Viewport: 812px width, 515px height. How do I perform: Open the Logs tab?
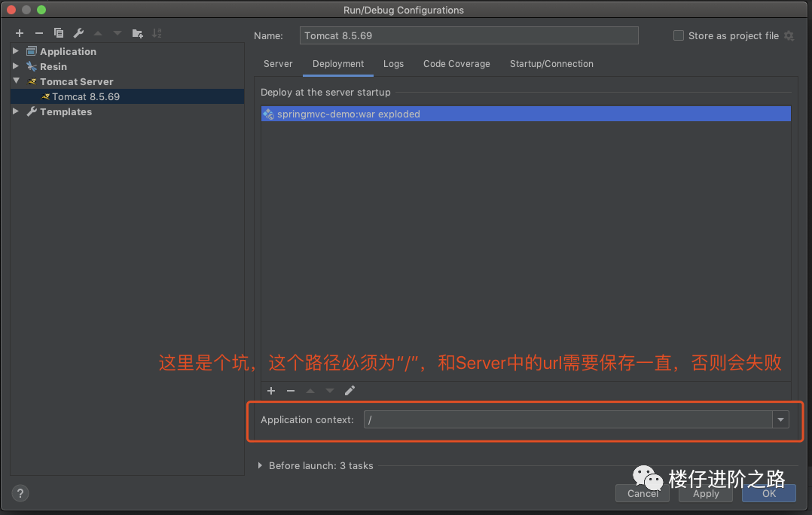393,64
